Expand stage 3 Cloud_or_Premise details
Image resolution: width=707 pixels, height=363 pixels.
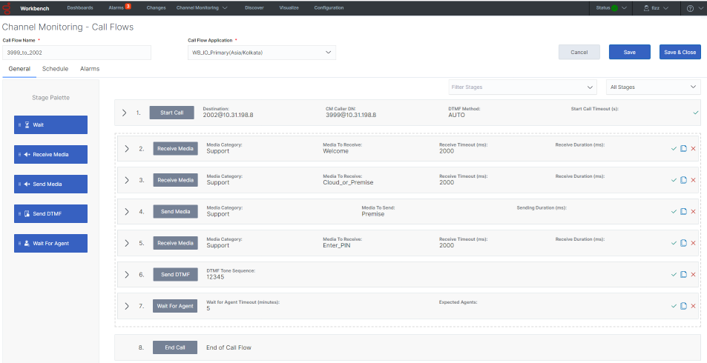pyautogui.click(x=127, y=180)
